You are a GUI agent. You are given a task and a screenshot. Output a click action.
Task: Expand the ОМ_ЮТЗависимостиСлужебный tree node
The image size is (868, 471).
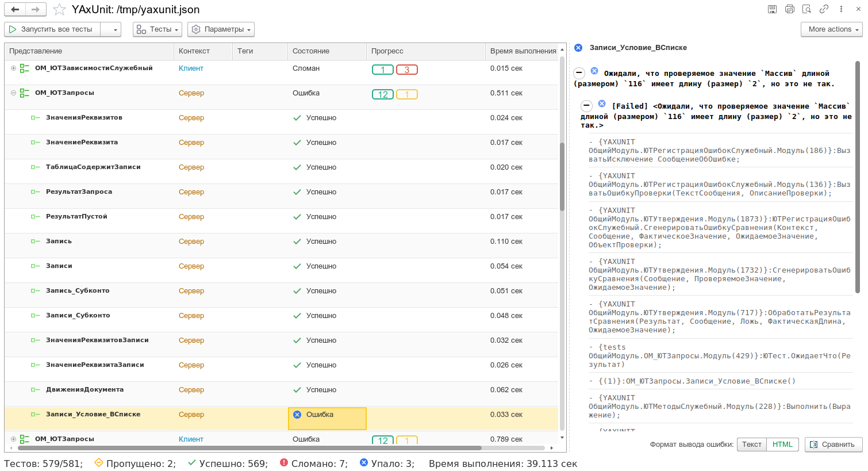pos(13,68)
